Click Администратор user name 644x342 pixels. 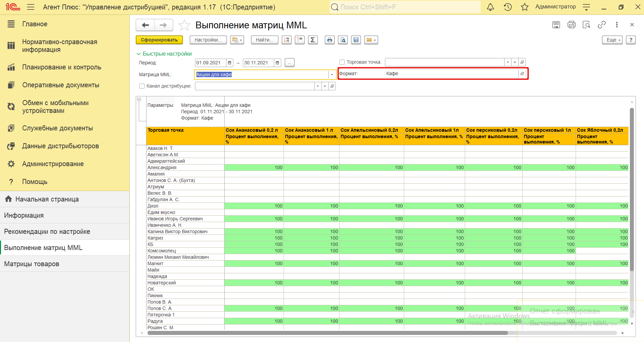click(x=556, y=7)
